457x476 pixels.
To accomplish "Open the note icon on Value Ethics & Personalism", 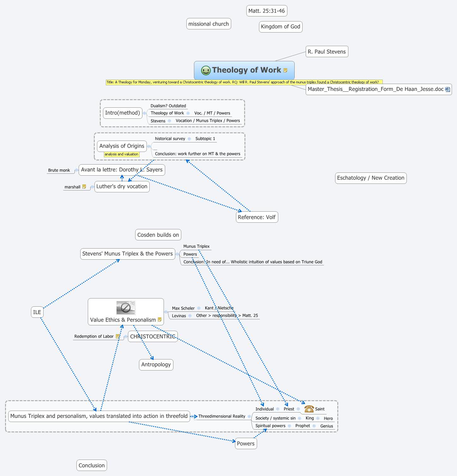I will pyautogui.click(x=159, y=320).
